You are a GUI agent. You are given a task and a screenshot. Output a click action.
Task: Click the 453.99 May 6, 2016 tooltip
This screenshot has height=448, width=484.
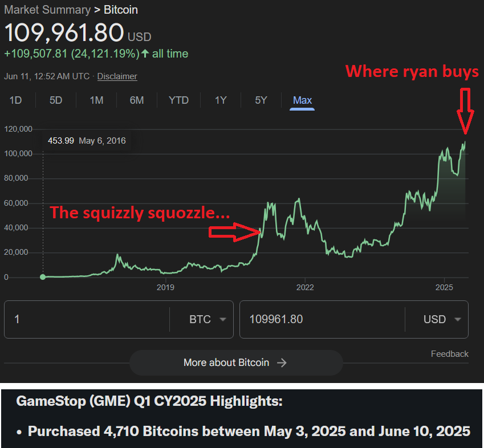[87, 141]
